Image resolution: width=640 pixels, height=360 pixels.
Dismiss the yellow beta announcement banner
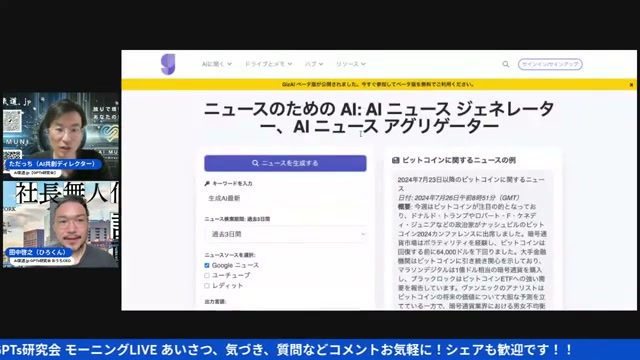click(631, 84)
